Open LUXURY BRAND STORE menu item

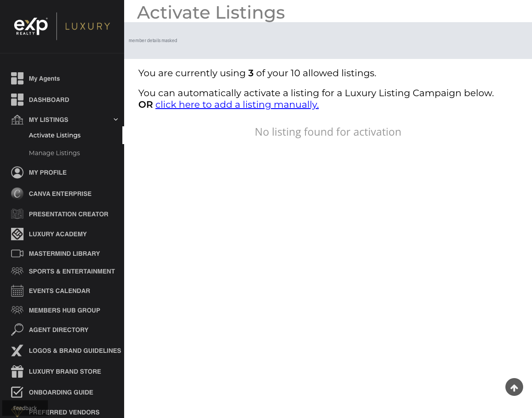click(x=65, y=371)
